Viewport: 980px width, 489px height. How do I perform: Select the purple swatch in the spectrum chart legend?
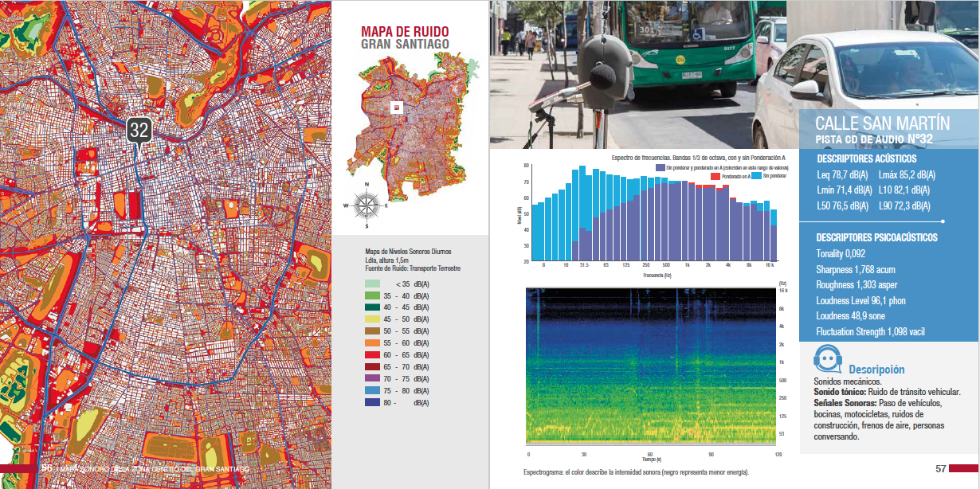(661, 169)
